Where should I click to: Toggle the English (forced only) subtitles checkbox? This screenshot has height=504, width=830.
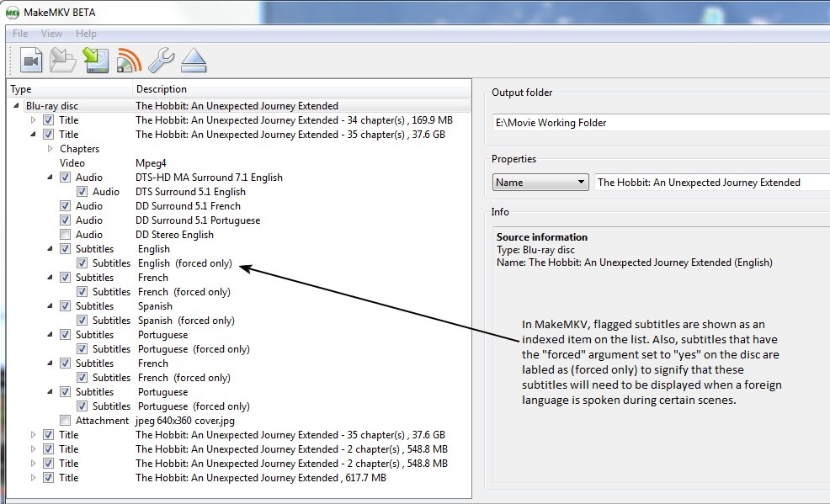pyautogui.click(x=82, y=263)
